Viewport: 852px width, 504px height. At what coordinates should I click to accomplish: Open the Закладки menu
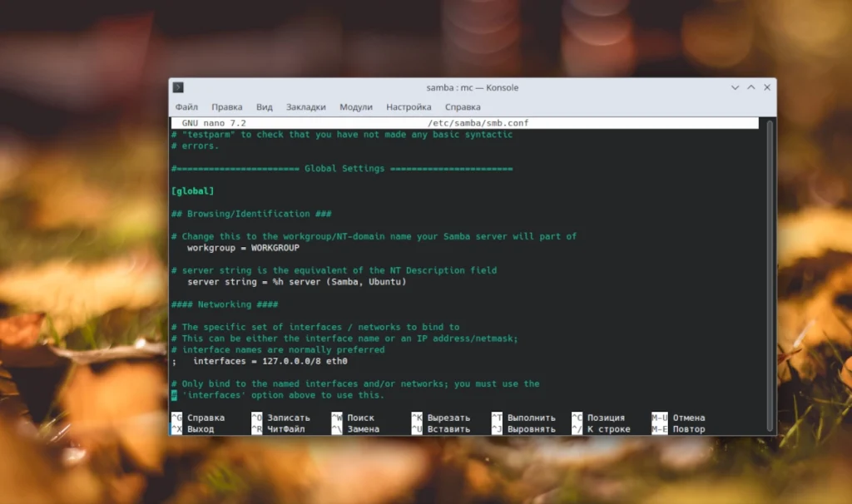click(x=306, y=107)
